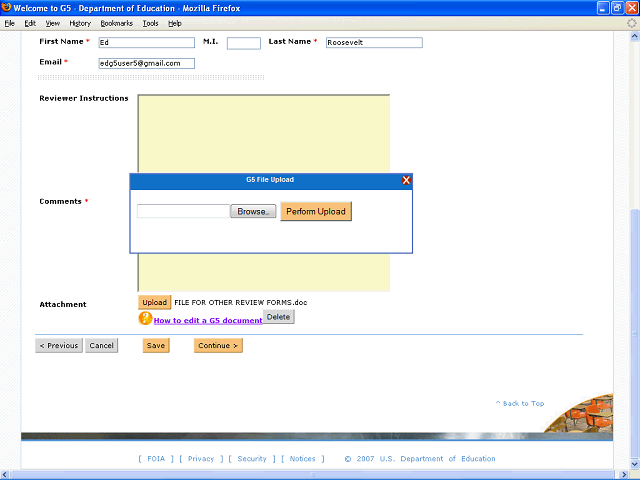640x480 pixels.
Task: Save the form
Action: coord(156,345)
